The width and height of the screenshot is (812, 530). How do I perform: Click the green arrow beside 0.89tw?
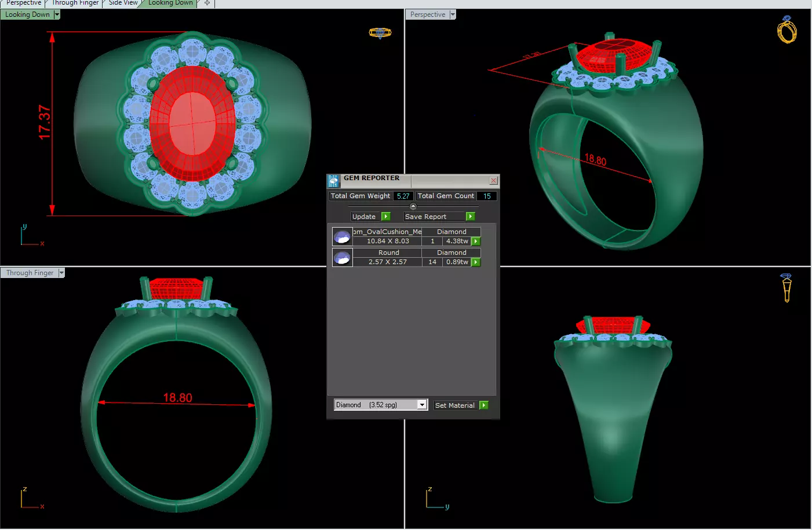476,262
